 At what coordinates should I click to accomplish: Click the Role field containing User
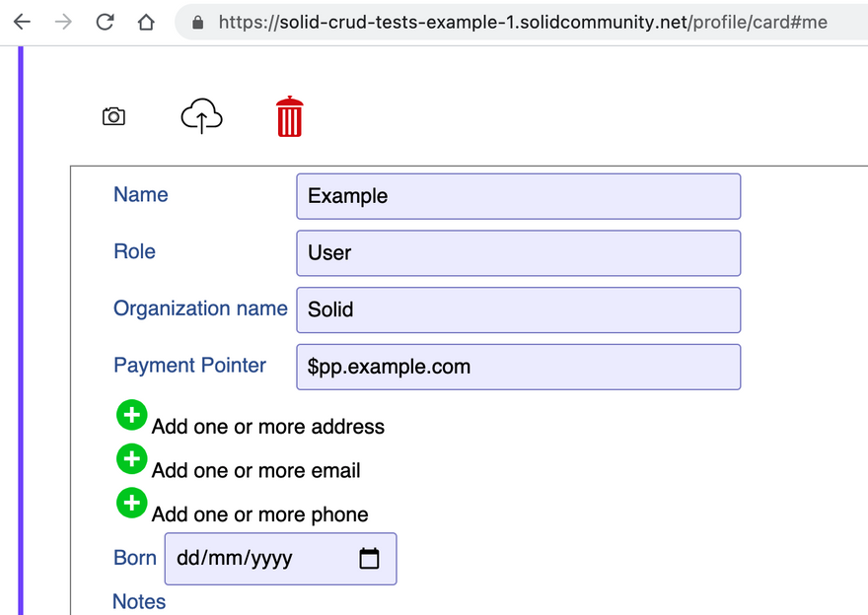click(518, 253)
